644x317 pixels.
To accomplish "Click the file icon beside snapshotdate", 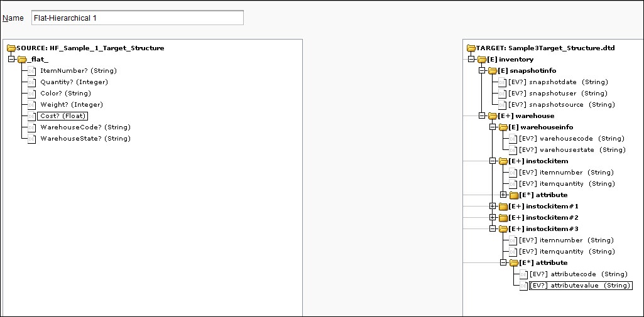I will pyautogui.click(x=503, y=82).
